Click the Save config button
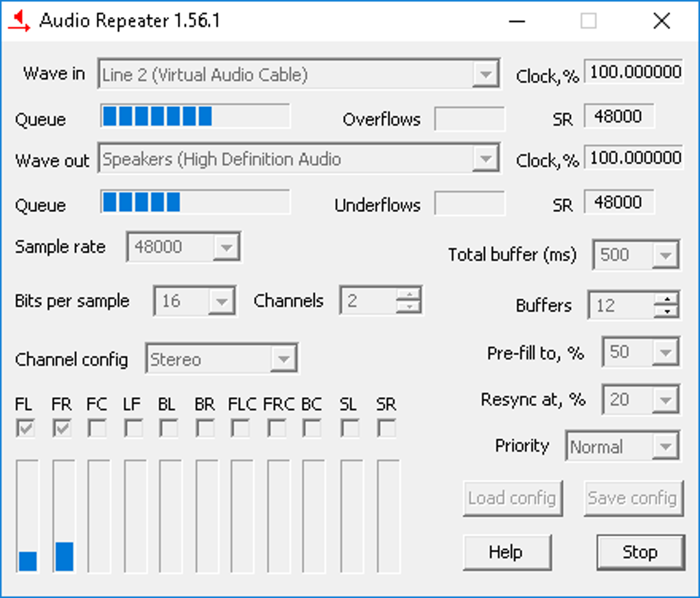The height and width of the screenshot is (598, 700). 633,499
